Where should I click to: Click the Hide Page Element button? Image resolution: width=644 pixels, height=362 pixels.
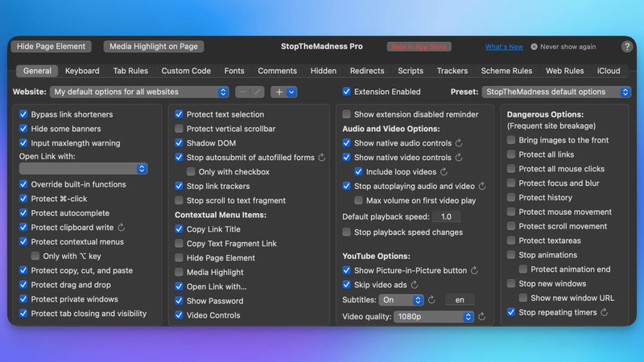(51, 47)
